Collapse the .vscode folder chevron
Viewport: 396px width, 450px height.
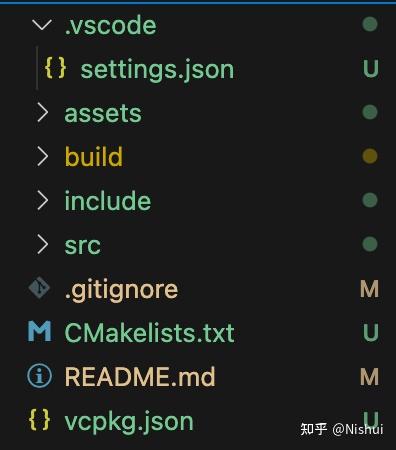point(42,24)
